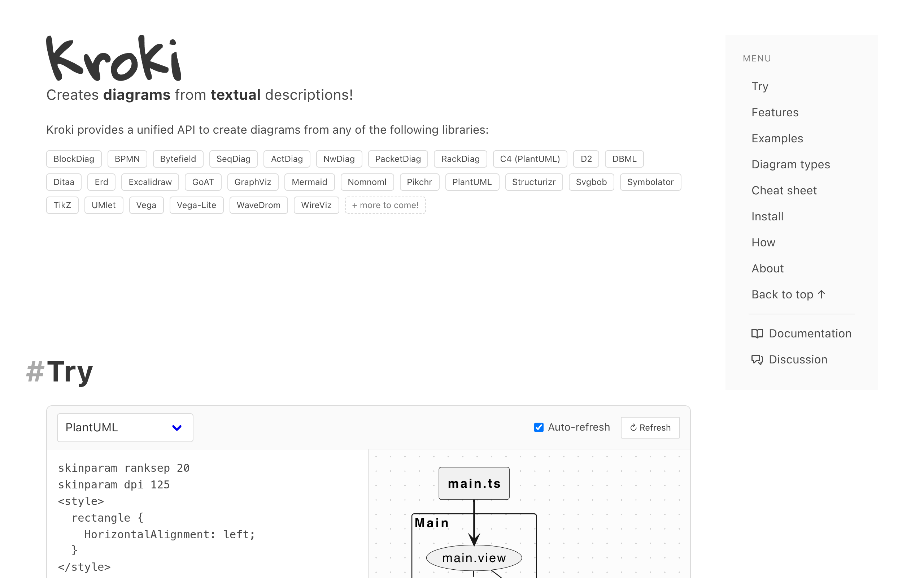Viewport: 924px width, 578px height.
Task: Choose the SeqDiag tag
Action: (233, 159)
